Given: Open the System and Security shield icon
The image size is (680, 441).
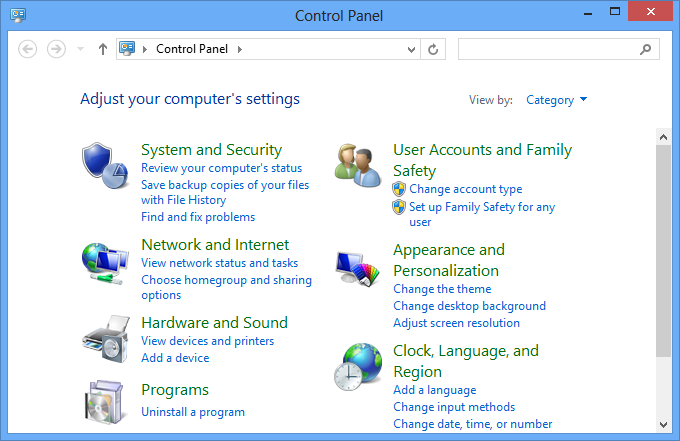Looking at the screenshot, I should [x=105, y=165].
